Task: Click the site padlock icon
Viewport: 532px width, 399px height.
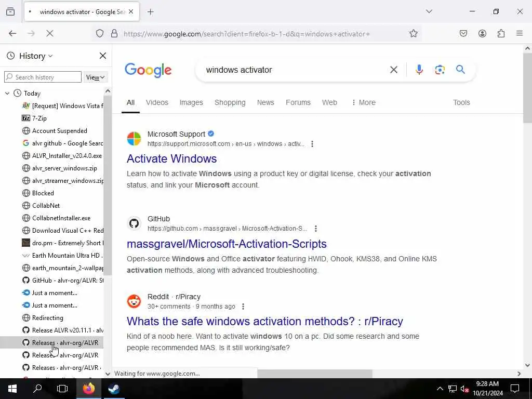Action: pos(114,33)
